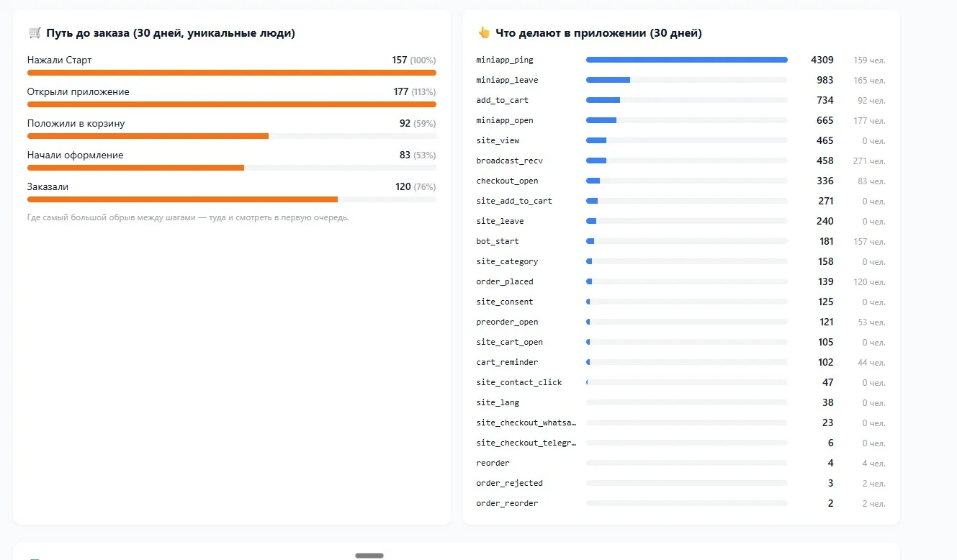
Task: Click the count 158 for site_category
Action: pyautogui.click(x=826, y=262)
